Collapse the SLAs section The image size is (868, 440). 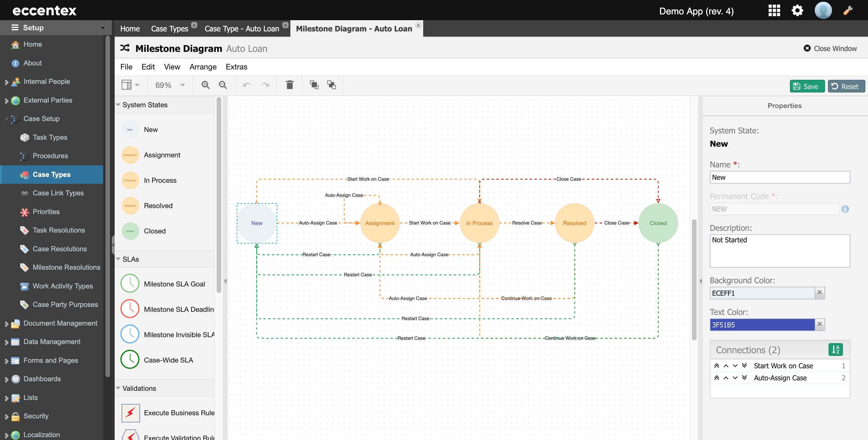118,259
